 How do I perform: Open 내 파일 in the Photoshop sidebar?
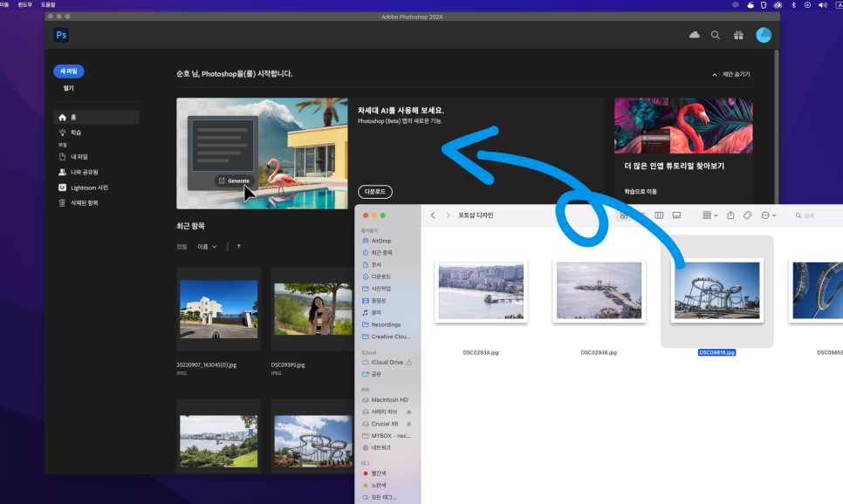coord(73,157)
